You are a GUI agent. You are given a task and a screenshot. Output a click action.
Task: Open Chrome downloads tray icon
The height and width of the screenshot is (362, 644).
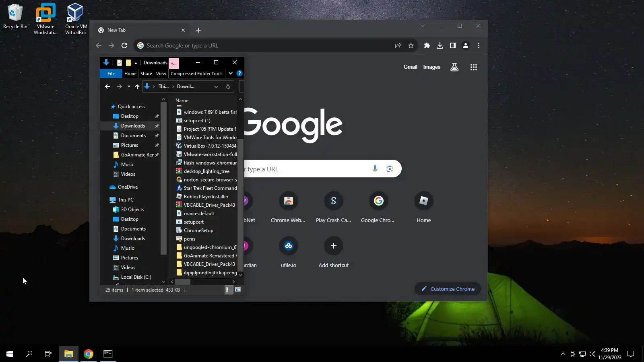[x=440, y=45]
